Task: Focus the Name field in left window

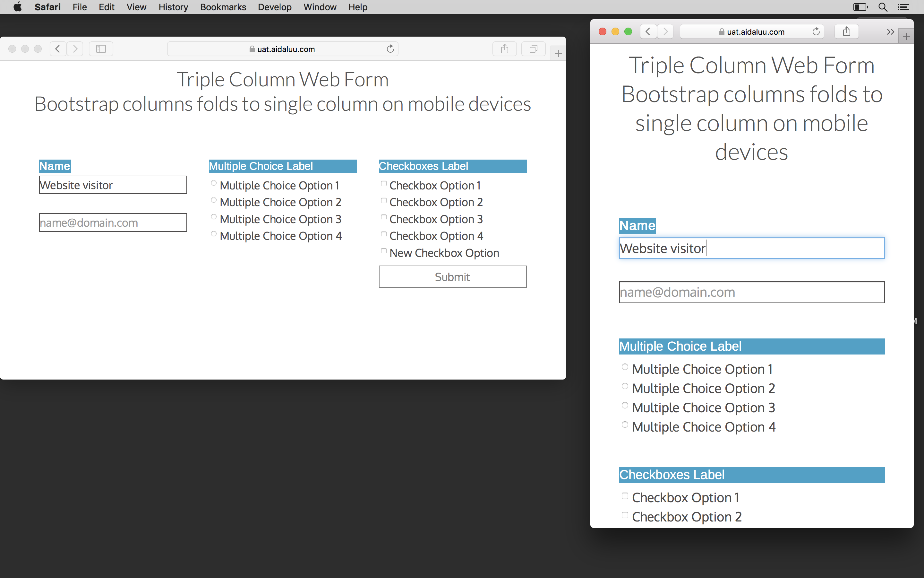Action: tap(113, 185)
